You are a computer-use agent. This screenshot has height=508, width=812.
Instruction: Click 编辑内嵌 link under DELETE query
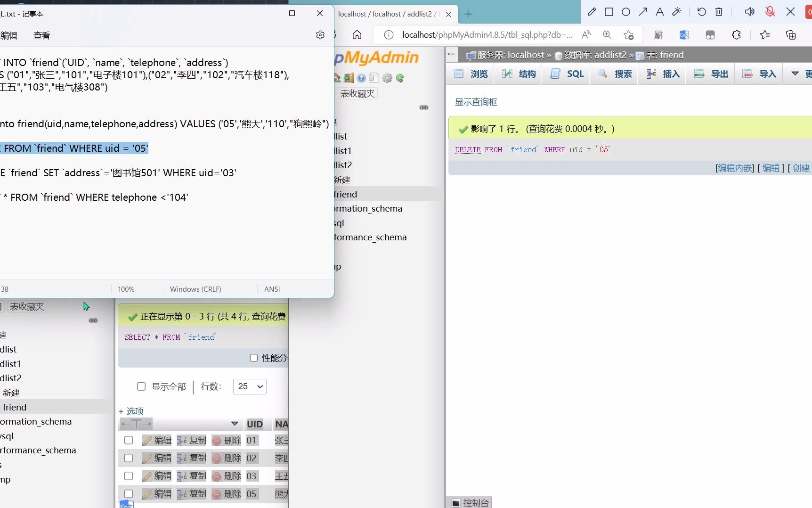coord(735,168)
